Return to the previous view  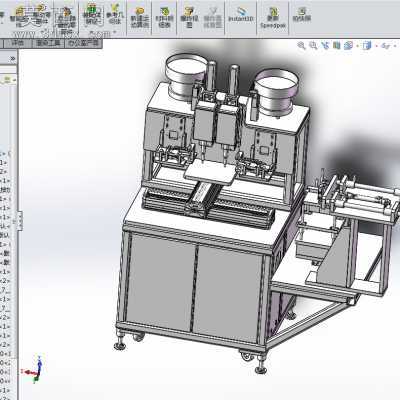point(325,46)
